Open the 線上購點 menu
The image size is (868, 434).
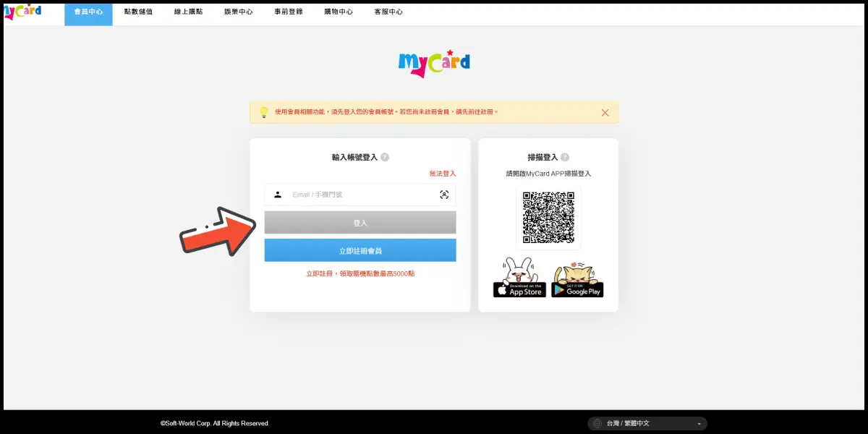coord(188,12)
